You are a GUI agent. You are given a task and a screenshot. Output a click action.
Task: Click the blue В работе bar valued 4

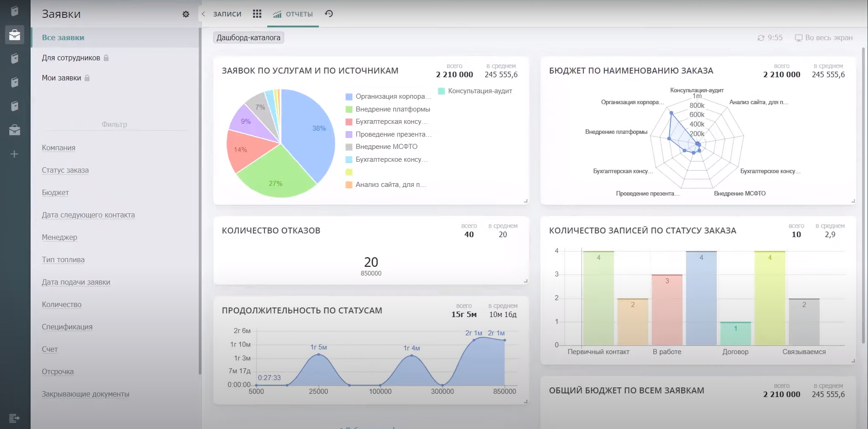[x=701, y=298]
